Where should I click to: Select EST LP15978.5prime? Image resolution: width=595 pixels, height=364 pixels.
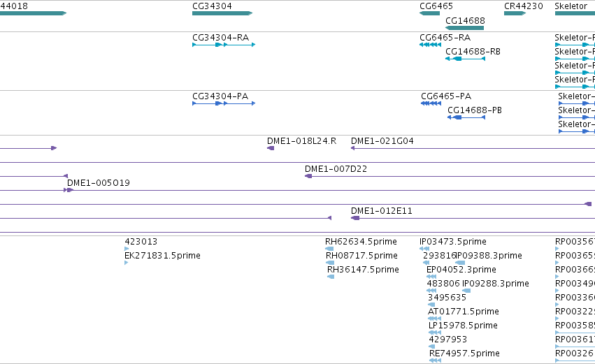click(435, 333)
